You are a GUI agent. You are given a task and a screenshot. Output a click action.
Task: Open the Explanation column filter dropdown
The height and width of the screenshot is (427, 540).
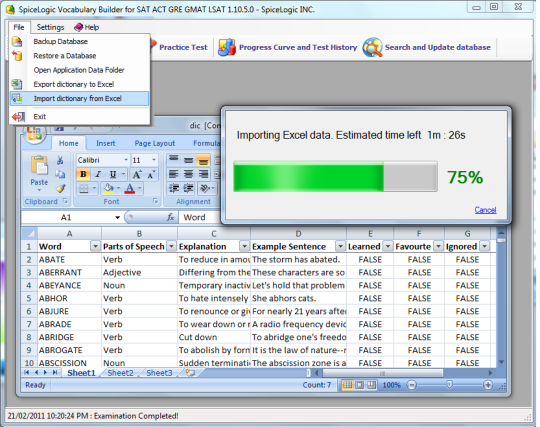(x=244, y=246)
